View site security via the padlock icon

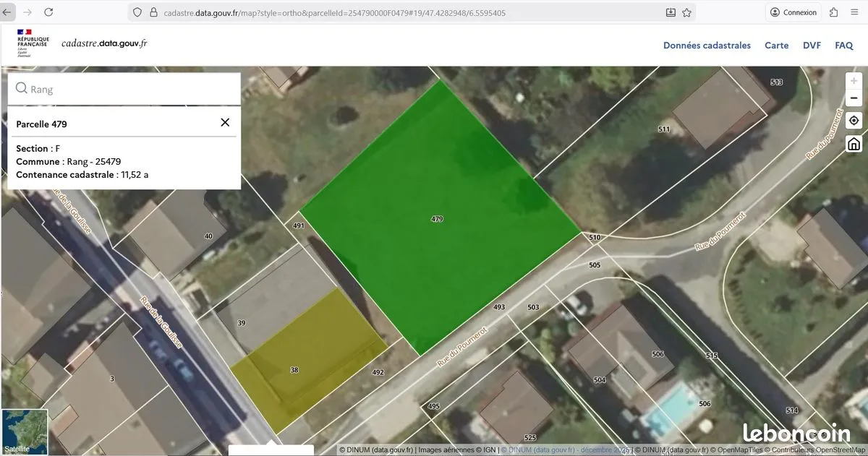pos(153,12)
